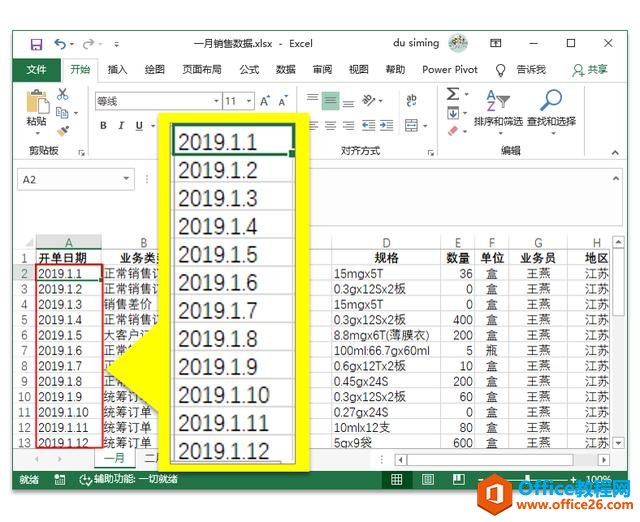640x522 pixels.
Task: Click the Copy icon
Action: pyautogui.click(x=62, y=113)
